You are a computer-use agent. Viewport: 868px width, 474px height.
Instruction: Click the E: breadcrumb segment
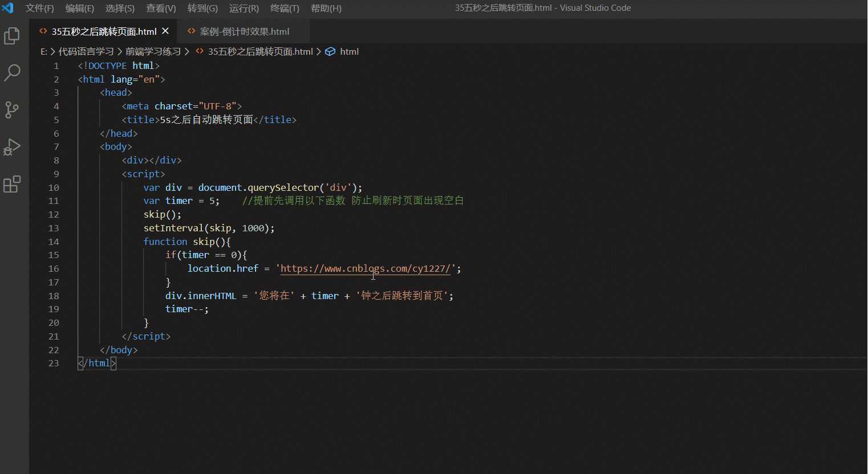point(44,51)
